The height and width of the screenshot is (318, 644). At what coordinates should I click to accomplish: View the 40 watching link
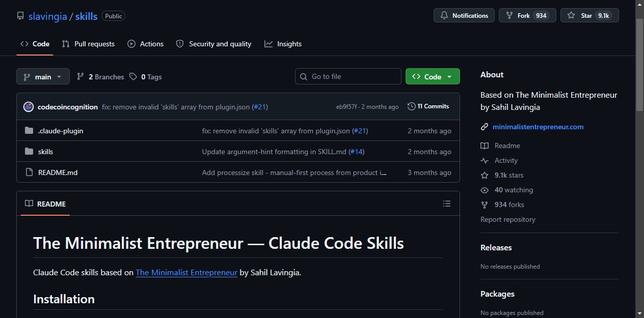(507, 190)
